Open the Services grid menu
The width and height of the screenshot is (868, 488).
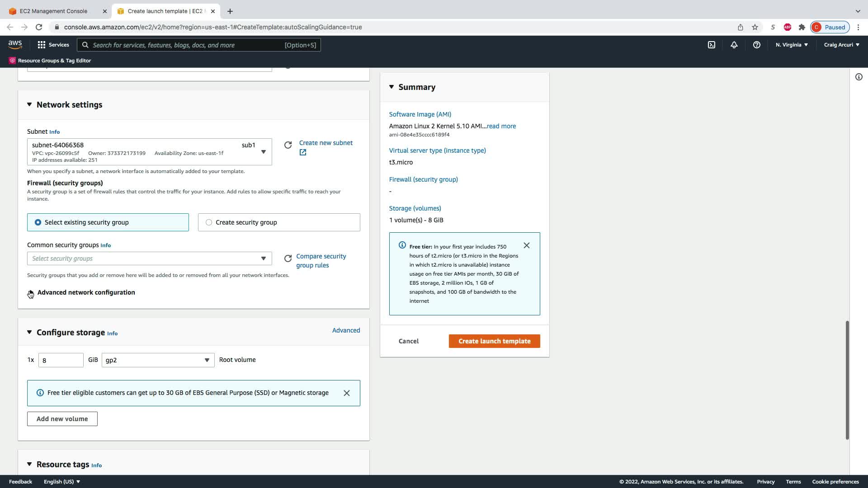[53, 45]
